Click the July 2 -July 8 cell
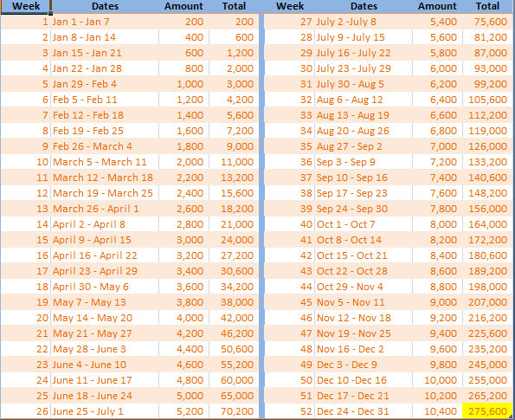The height and width of the screenshot is (420, 515). coord(364,22)
